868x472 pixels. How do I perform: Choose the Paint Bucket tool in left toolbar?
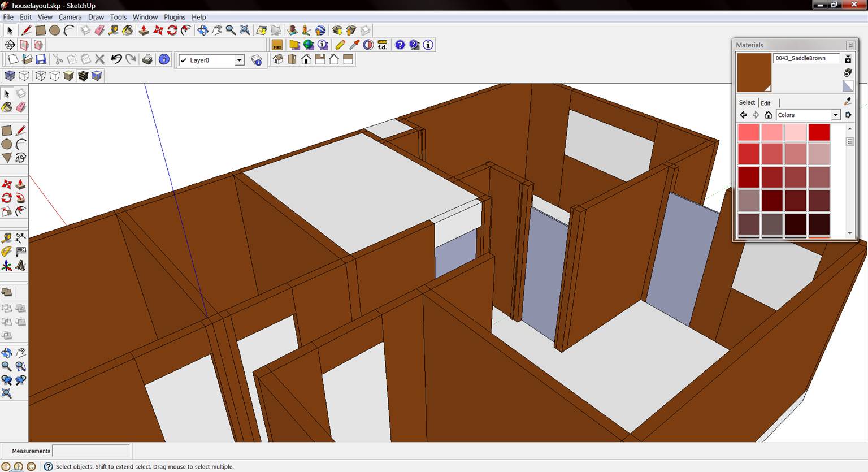point(7,107)
